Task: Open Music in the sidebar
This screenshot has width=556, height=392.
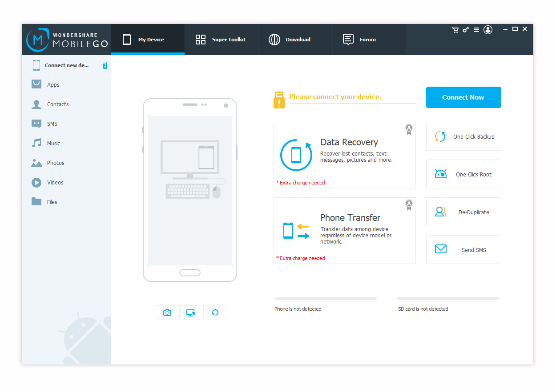Action: (x=66, y=143)
